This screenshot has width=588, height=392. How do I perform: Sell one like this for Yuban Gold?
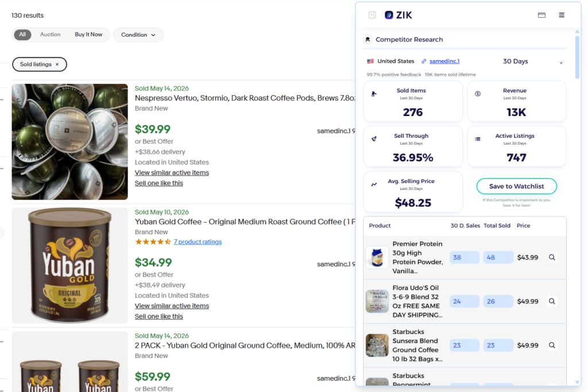(x=159, y=317)
